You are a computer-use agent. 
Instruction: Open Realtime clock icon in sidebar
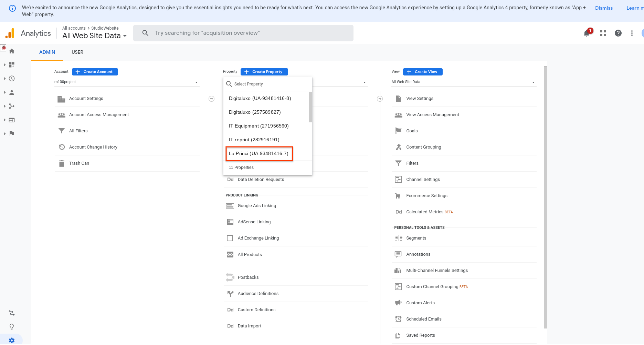coord(12,79)
